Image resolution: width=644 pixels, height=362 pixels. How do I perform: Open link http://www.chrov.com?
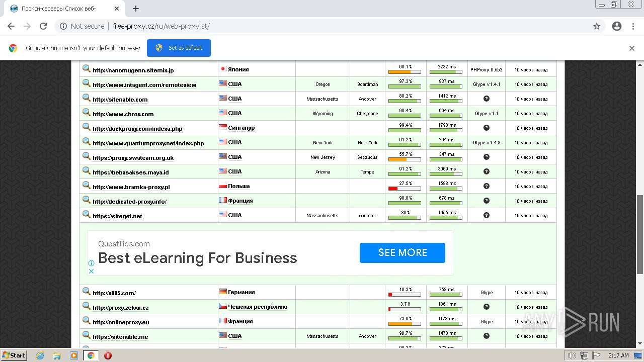(x=123, y=114)
